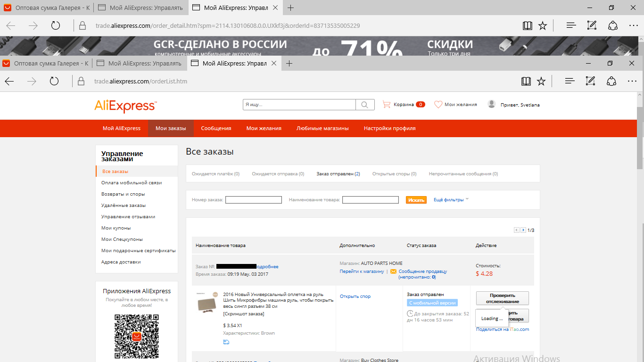Expand Ещё фильтры dropdown
The width and height of the screenshot is (644, 362).
tap(451, 199)
